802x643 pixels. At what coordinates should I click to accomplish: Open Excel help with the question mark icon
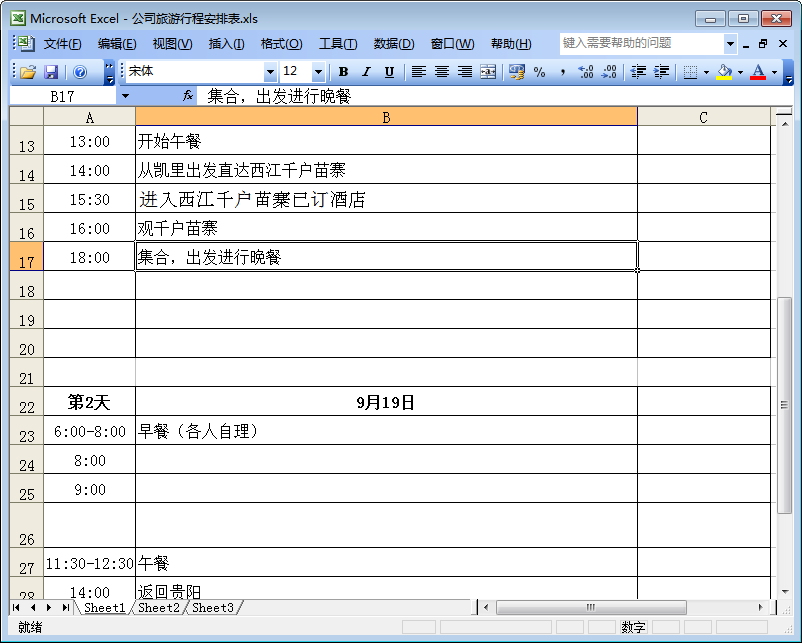coord(80,72)
